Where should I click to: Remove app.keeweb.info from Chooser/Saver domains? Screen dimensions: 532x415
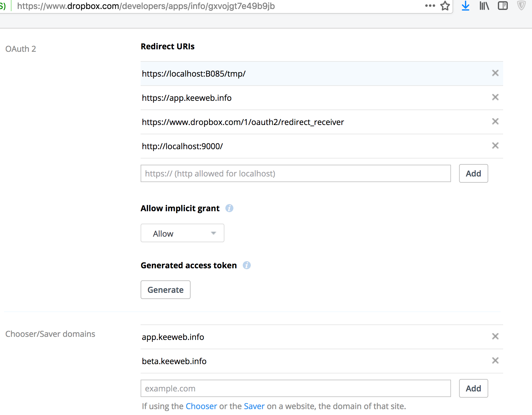click(495, 336)
